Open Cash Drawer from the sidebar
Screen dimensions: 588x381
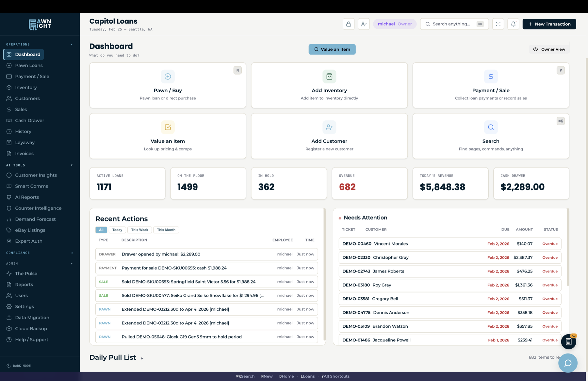29,120
